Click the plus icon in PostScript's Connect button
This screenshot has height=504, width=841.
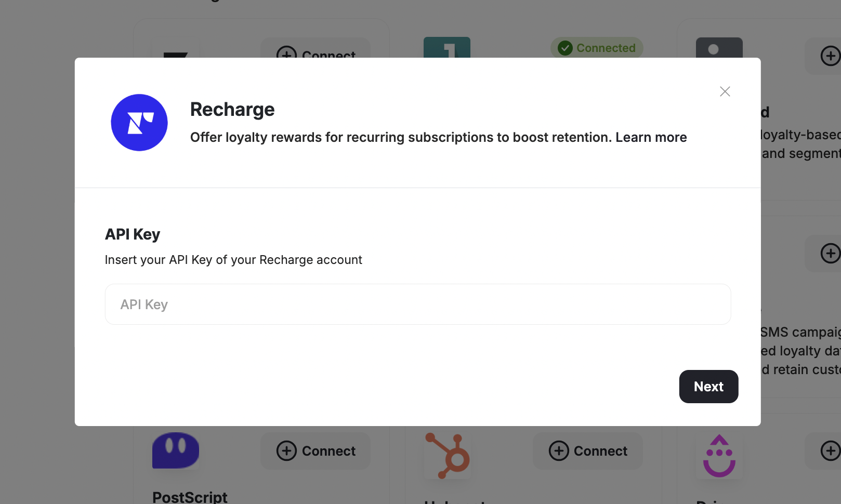click(286, 451)
